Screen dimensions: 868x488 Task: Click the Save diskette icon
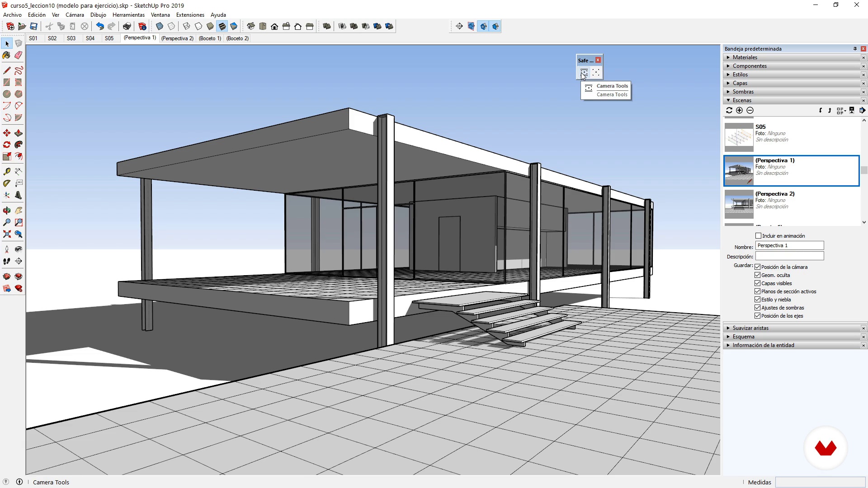pyautogui.click(x=33, y=26)
